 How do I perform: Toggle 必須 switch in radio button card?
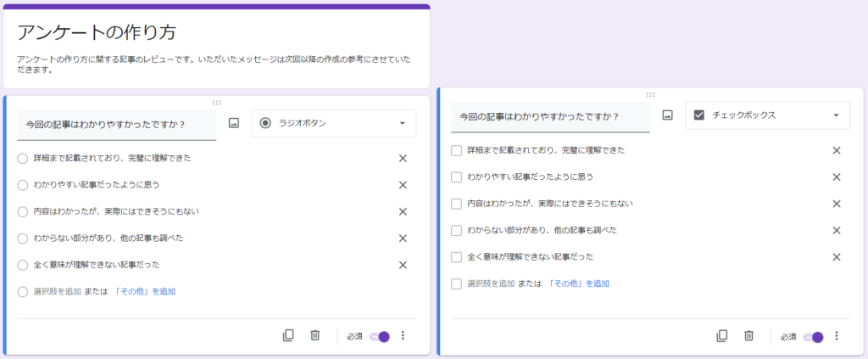pos(380,336)
